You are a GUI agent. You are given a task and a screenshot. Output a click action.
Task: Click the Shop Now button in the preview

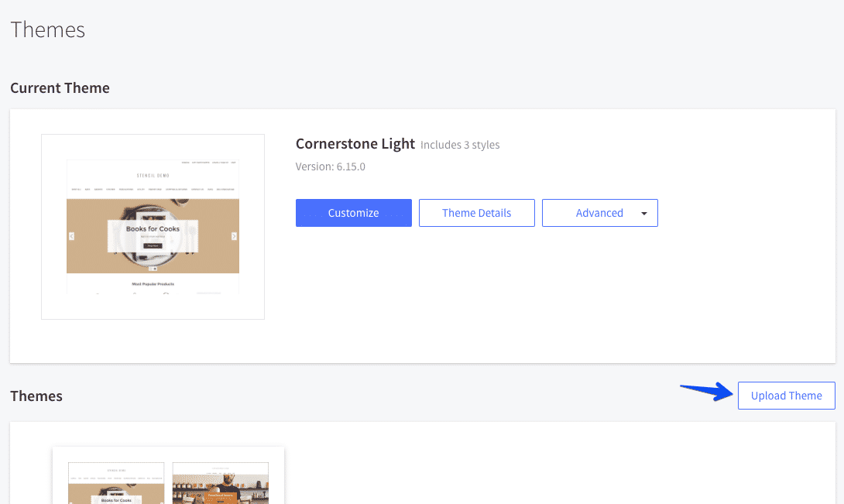[153, 245]
